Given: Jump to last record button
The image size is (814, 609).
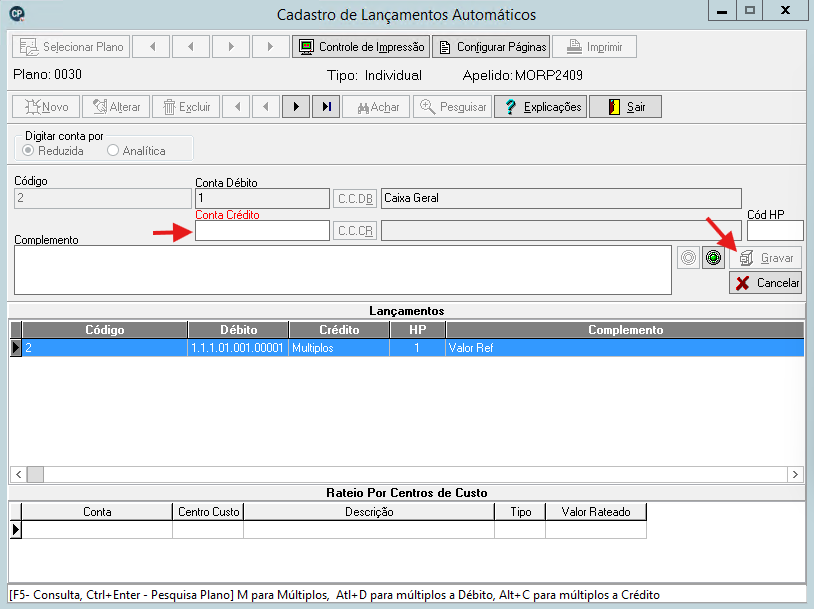Looking at the screenshot, I should click(x=326, y=107).
